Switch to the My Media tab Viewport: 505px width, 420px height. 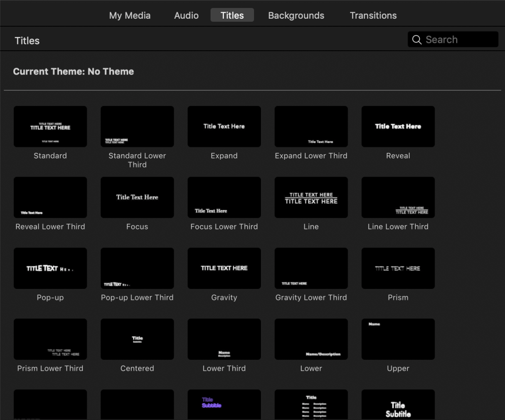pos(130,15)
